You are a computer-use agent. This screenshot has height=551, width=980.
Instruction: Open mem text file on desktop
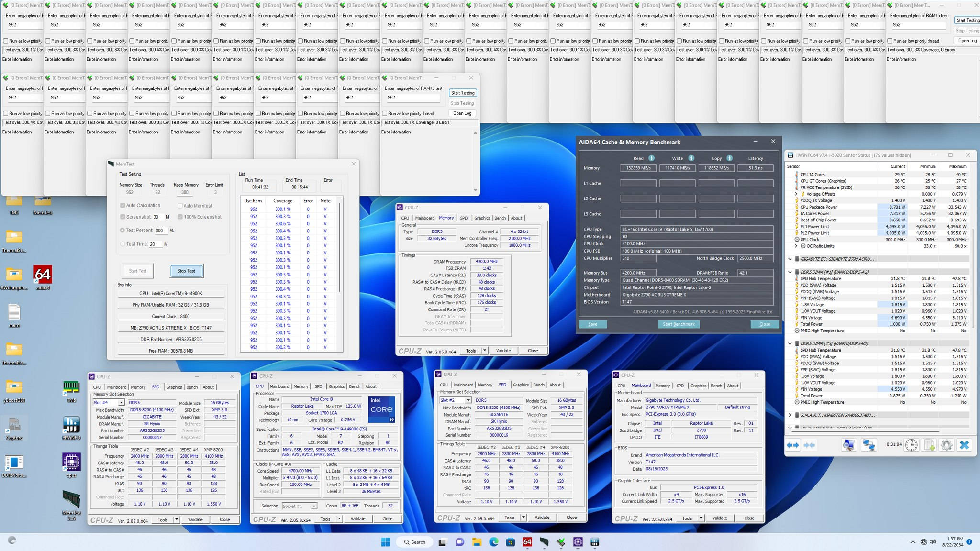tap(14, 316)
